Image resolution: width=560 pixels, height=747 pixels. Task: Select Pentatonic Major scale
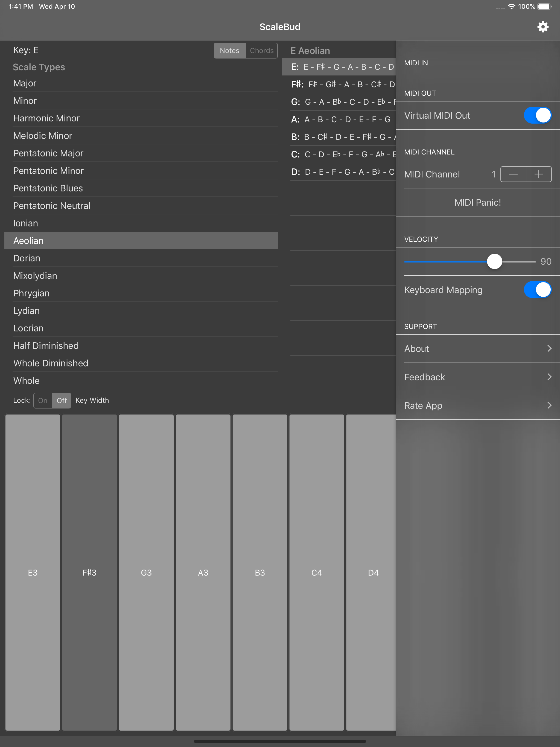(141, 153)
